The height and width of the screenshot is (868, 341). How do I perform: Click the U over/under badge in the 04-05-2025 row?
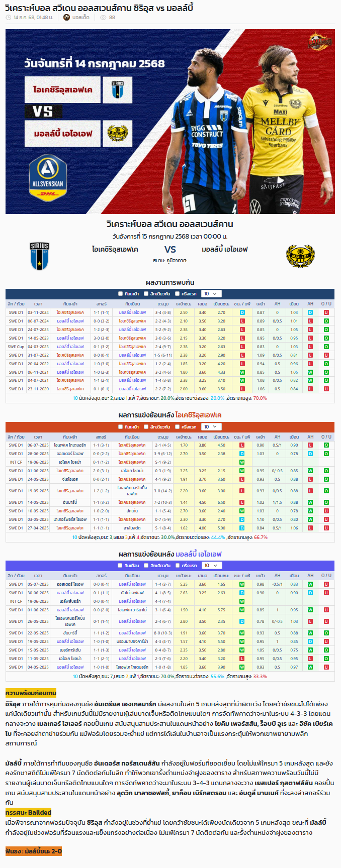(x=326, y=667)
